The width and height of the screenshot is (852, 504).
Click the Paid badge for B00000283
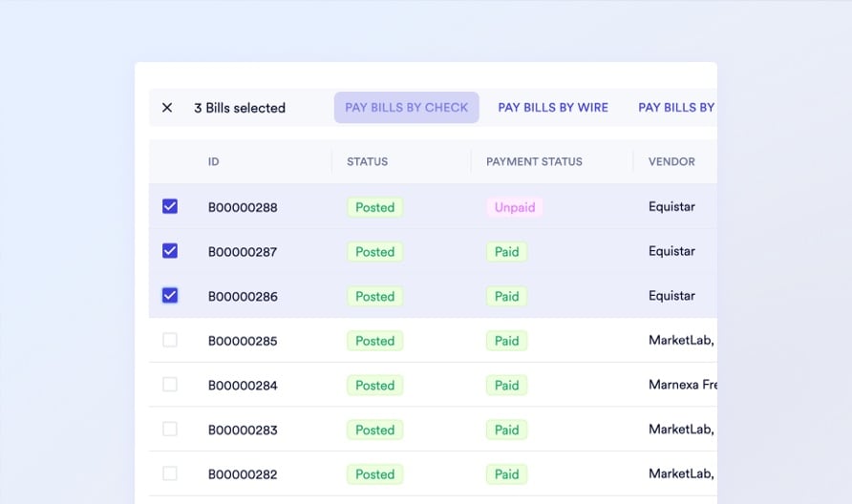coord(506,430)
